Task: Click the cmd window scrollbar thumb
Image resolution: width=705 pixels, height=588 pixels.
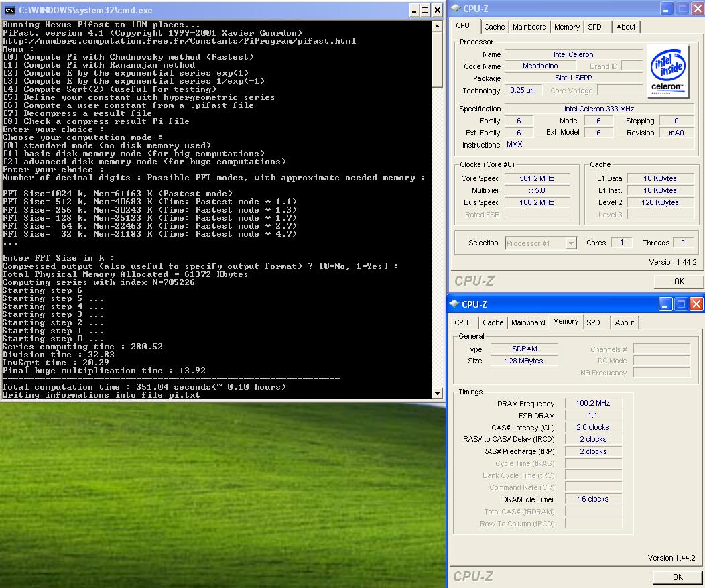Action: pyautogui.click(x=437, y=60)
